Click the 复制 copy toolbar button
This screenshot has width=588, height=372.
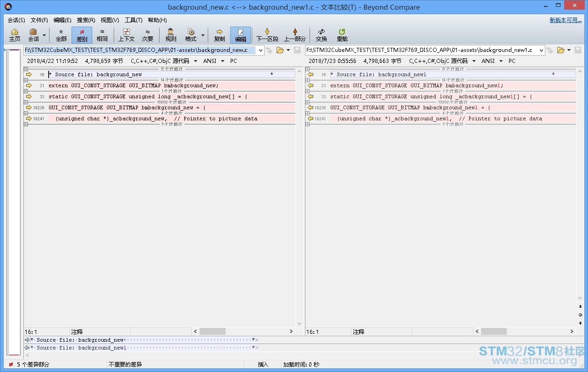(220, 35)
